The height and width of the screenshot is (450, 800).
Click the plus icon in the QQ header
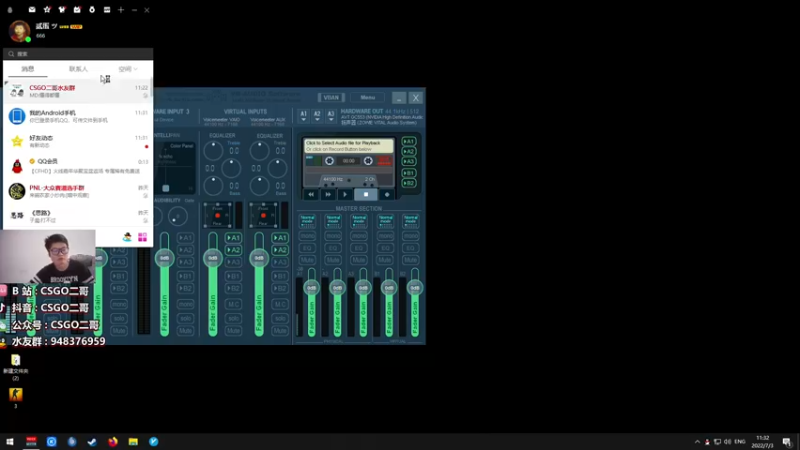coord(121,10)
